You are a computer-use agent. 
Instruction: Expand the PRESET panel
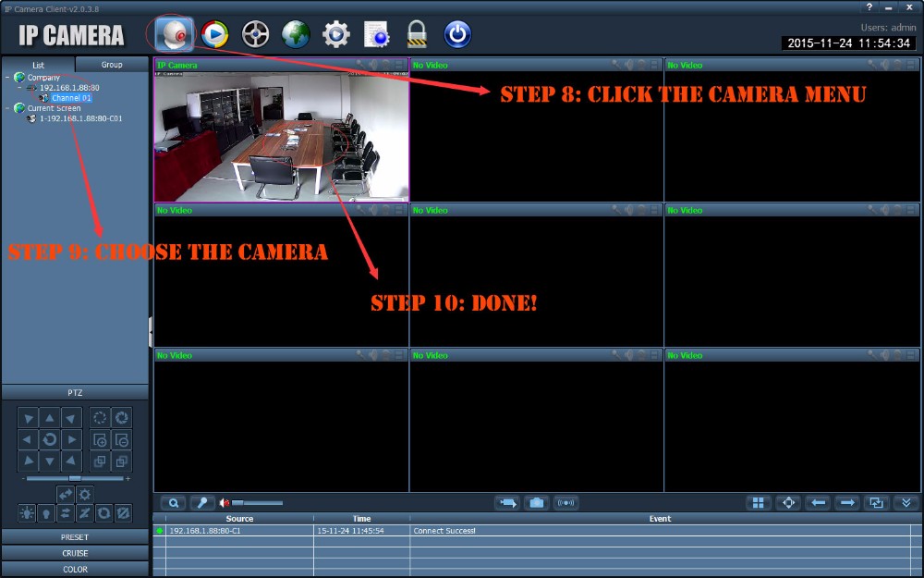pyautogui.click(x=75, y=536)
